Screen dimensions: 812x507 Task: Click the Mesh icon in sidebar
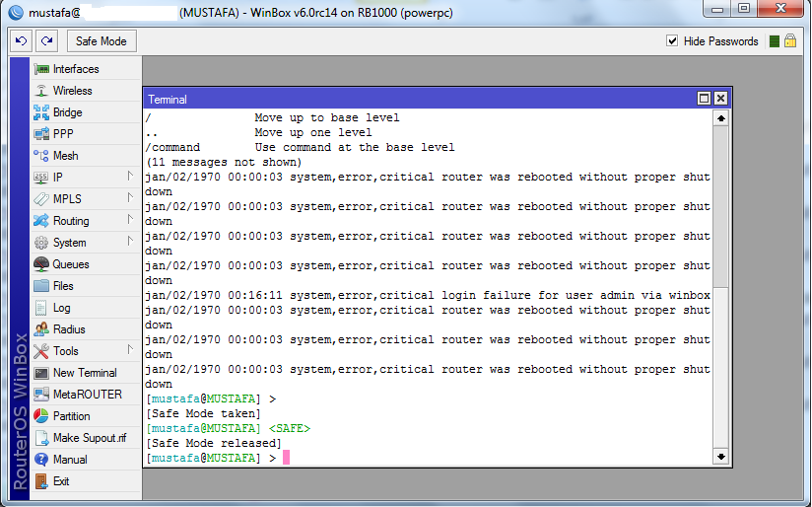41,156
